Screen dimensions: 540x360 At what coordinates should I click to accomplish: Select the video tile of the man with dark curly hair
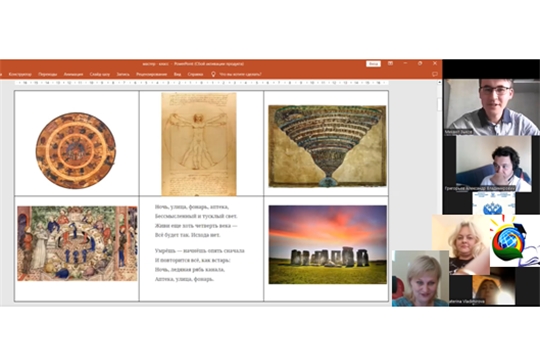pyautogui.click(x=494, y=164)
